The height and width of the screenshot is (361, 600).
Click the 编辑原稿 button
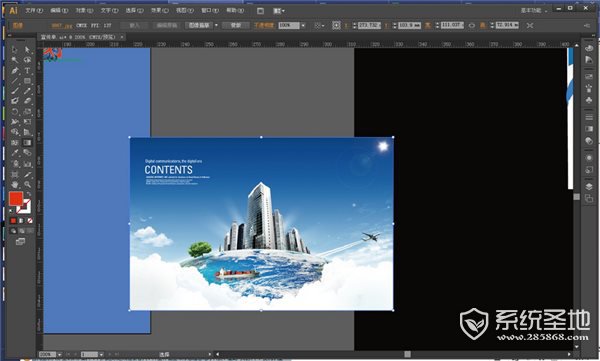click(x=167, y=25)
